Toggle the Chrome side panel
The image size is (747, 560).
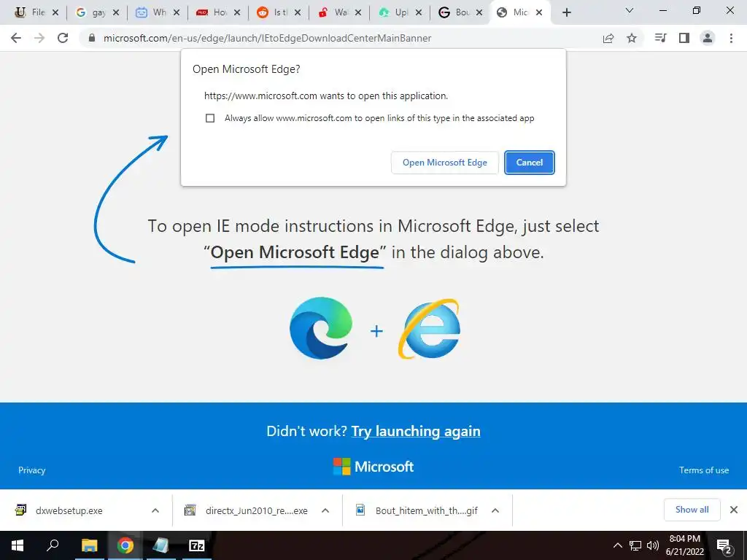click(x=684, y=38)
